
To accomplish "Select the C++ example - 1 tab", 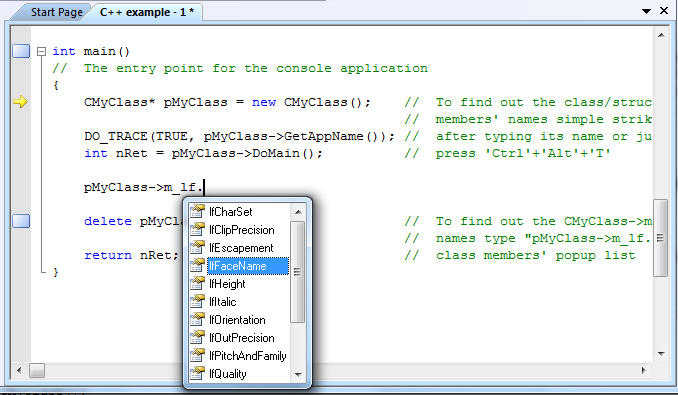I will pos(147,12).
